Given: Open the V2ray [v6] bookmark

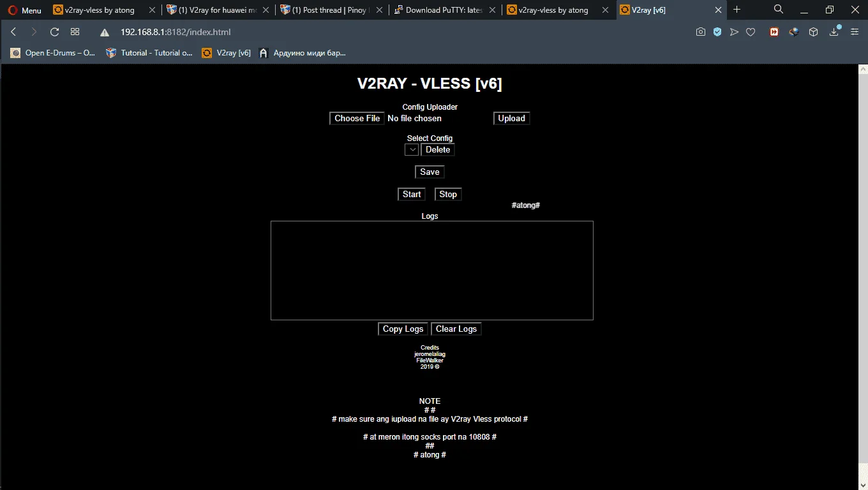Looking at the screenshot, I should [227, 53].
